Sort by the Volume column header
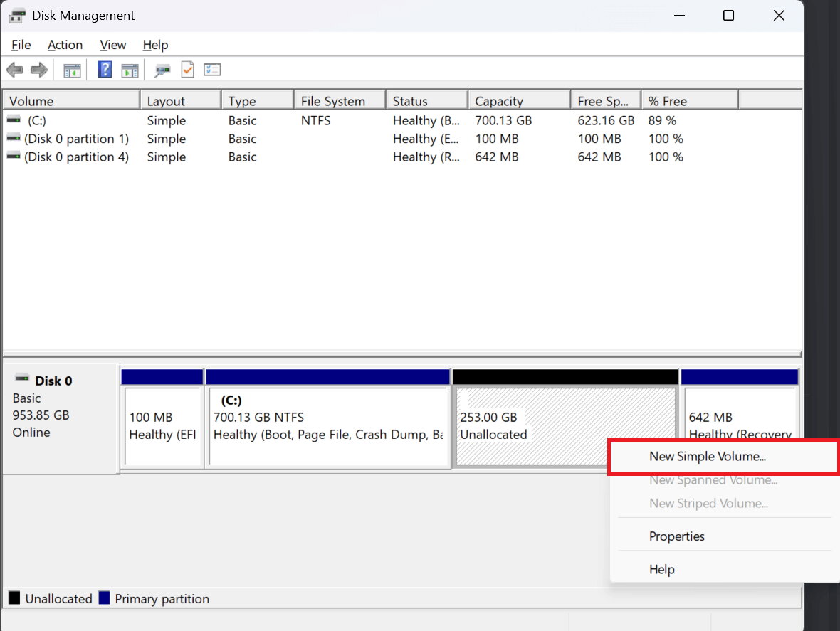The image size is (840, 631). pyautogui.click(x=71, y=100)
